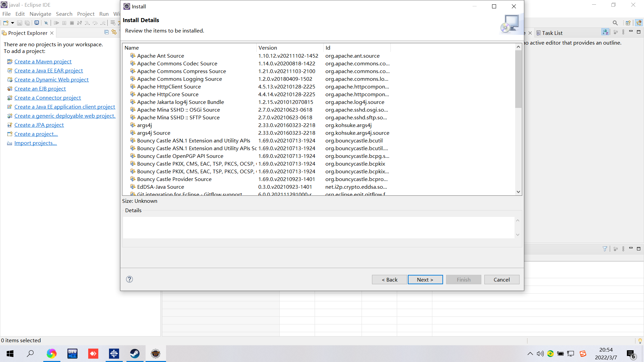Click the Next > button
Viewport: 644px width, 362px height.
tap(425, 280)
